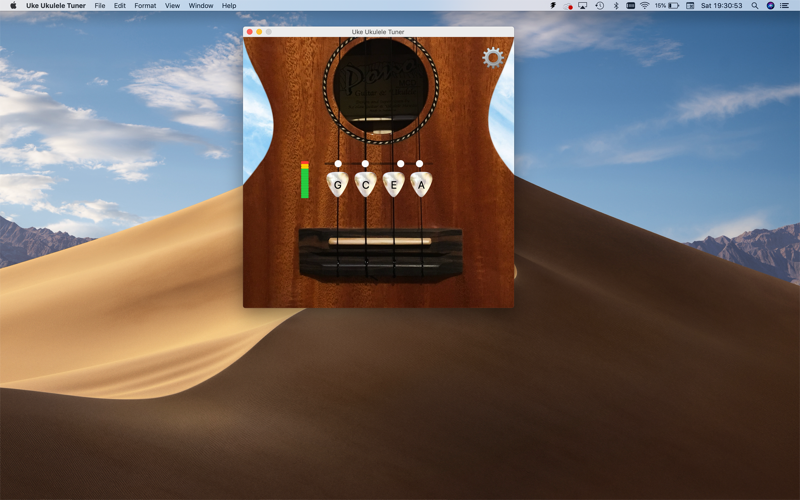Image resolution: width=800 pixels, height=500 pixels.
Task: Click the green input level meter
Action: point(305,180)
